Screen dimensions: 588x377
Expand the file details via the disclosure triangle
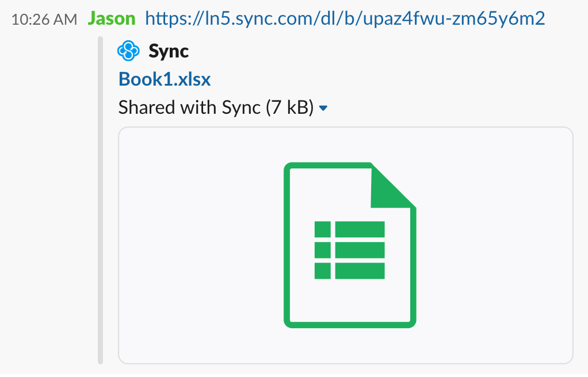pyautogui.click(x=323, y=107)
